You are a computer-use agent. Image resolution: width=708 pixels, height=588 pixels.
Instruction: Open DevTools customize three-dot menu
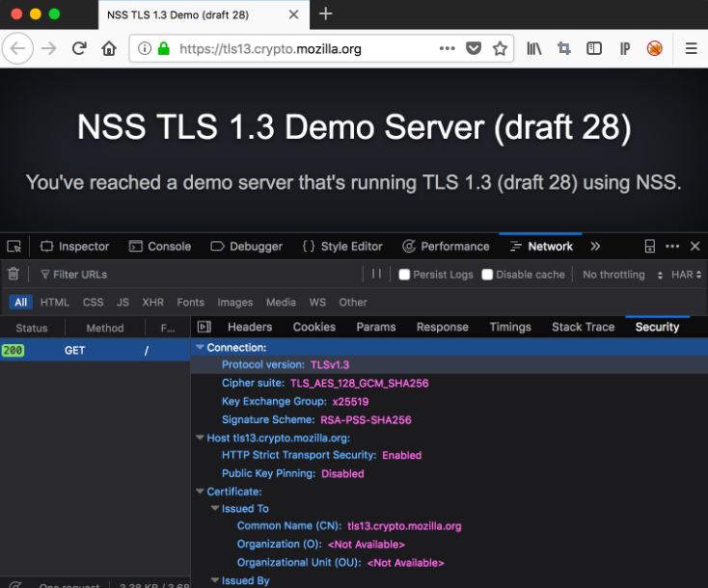coord(672,246)
